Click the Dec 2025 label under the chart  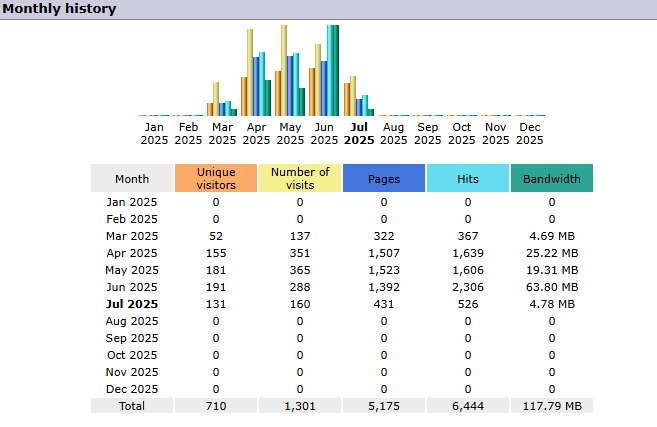tap(530, 133)
